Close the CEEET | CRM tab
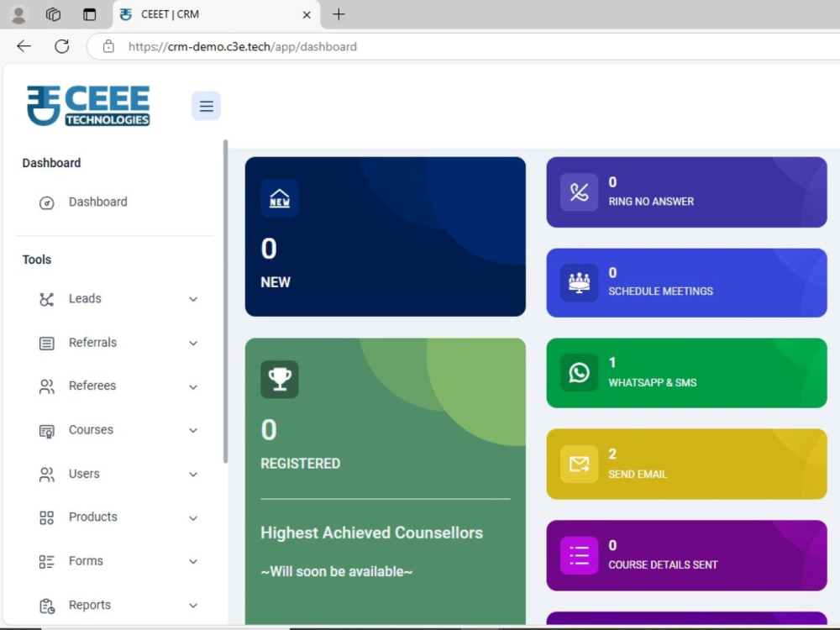840x630 pixels. [x=307, y=15]
